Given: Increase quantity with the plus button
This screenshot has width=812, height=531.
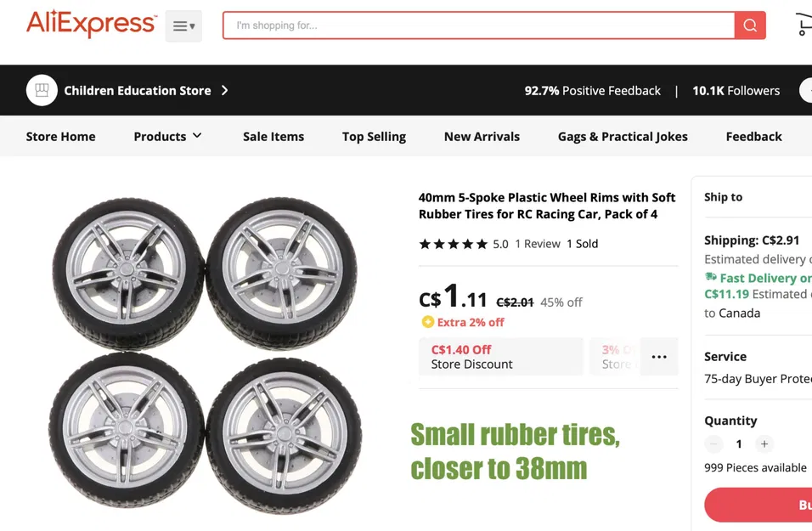Looking at the screenshot, I should tap(764, 443).
